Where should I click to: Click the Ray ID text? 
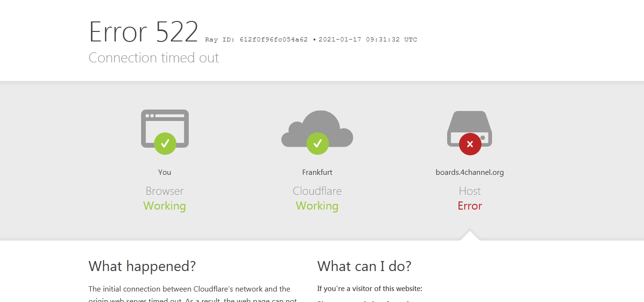click(256, 40)
